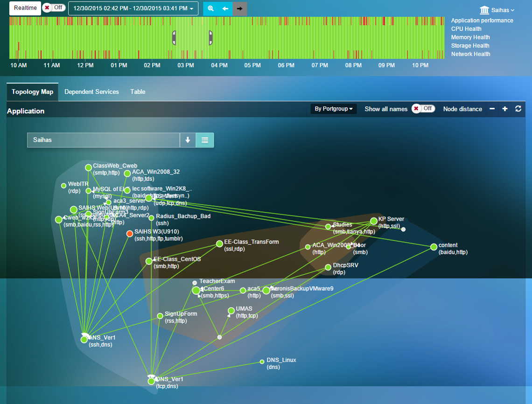
Task: Refresh the topology map
Action: click(x=518, y=109)
